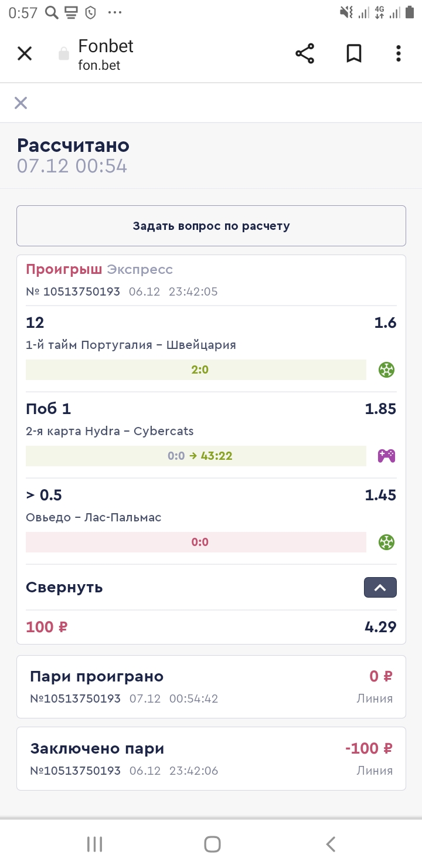Open the Овьедо – Лас-Пальмас match
Image resolution: width=422 pixels, height=868 pixels.
(94, 517)
